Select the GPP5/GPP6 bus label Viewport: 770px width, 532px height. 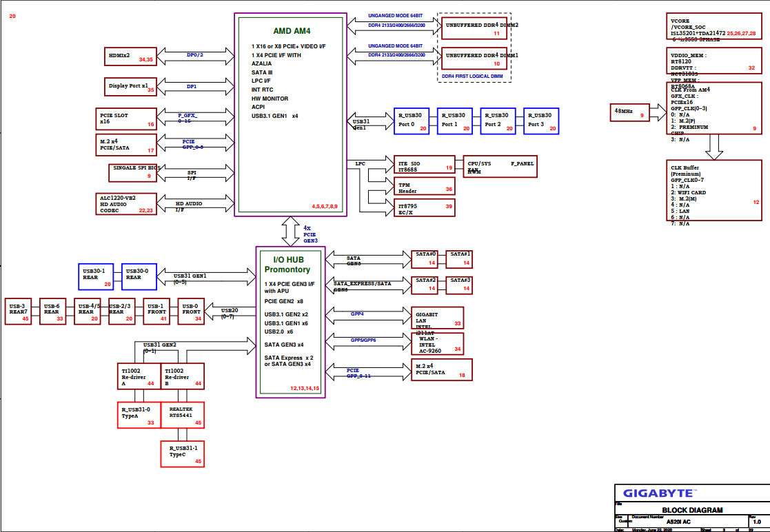click(x=363, y=340)
